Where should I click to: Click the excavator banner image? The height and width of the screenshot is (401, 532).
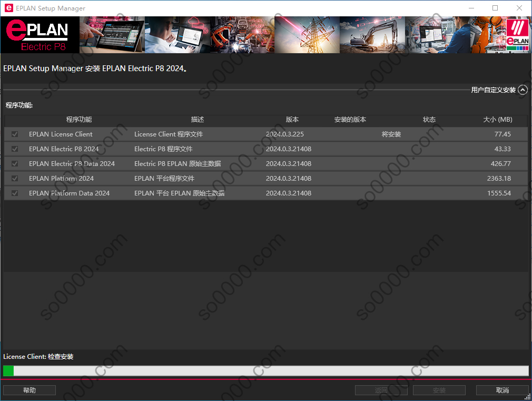[x=372, y=35]
